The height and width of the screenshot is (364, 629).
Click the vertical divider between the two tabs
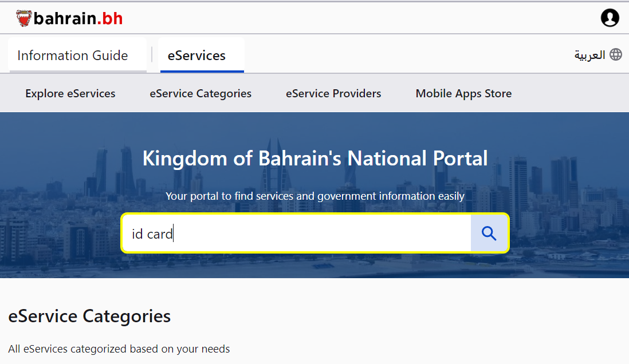(x=152, y=54)
